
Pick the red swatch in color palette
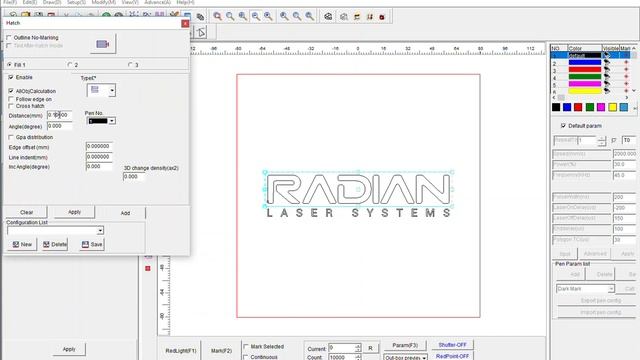pos(578,107)
